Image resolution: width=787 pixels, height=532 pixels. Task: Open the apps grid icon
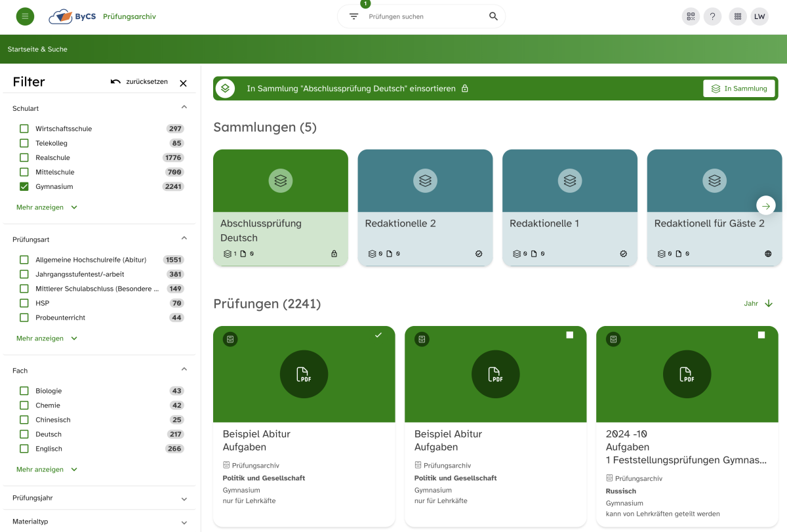738,16
